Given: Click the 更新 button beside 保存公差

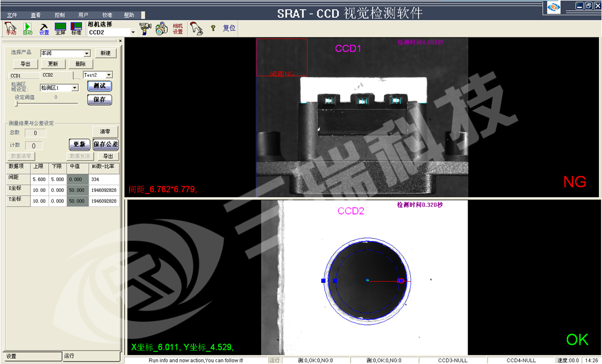Looking at the screenshot, I should pyautogui.click(x=79, y=144).
